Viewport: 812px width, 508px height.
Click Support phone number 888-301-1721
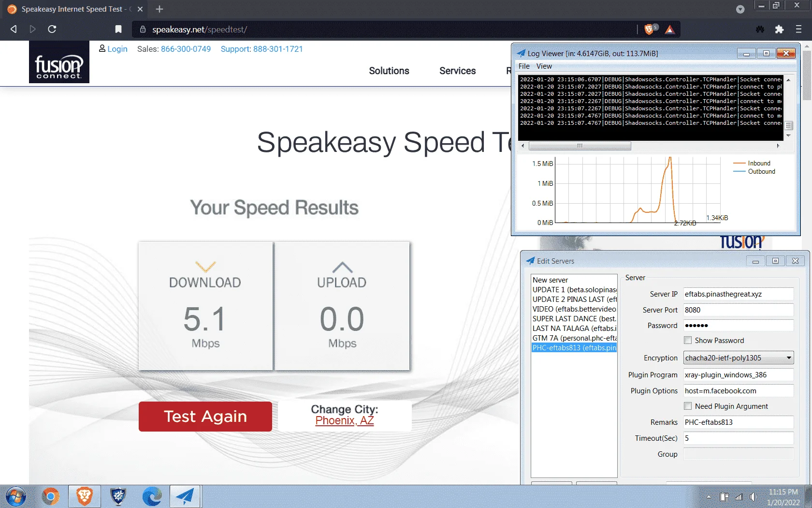(278, 49)
